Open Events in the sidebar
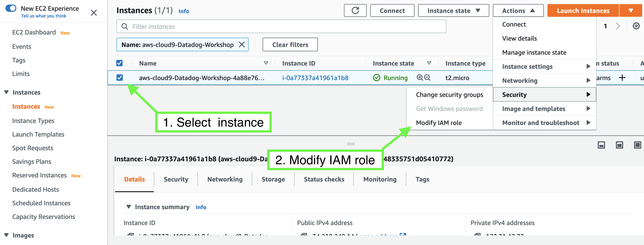 point(22,47)
